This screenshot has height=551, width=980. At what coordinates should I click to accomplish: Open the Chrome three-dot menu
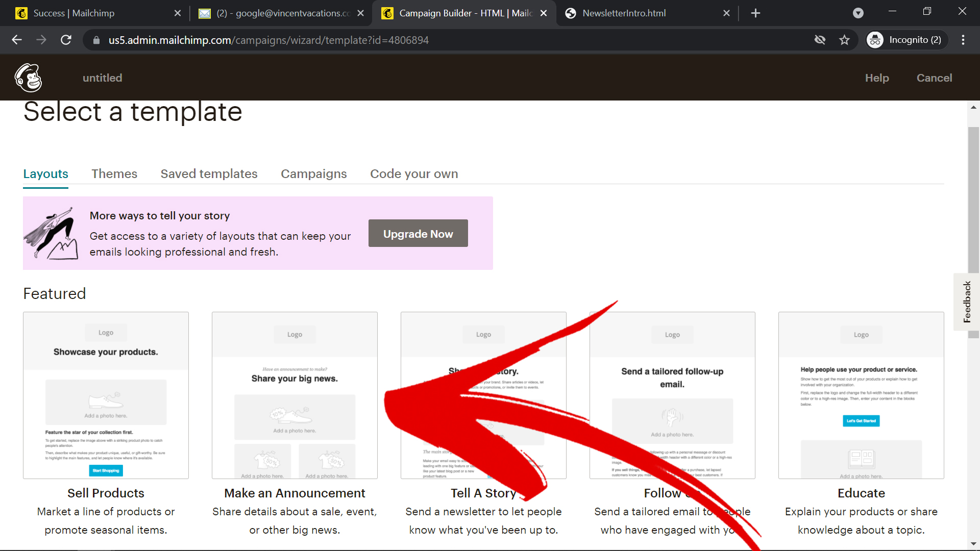click(963, 40)
